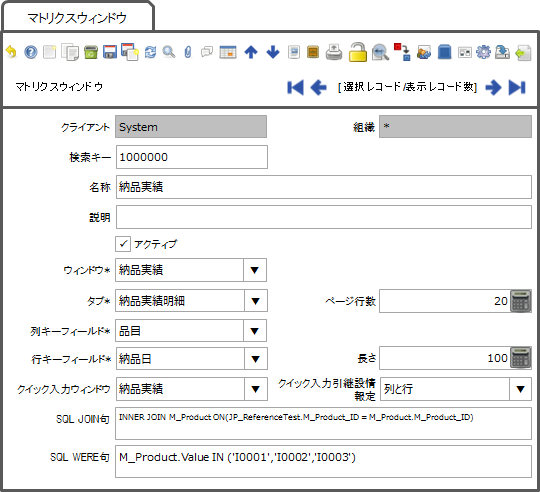Open the 行キーフィールド dropdown

click(x=255, y=359)
